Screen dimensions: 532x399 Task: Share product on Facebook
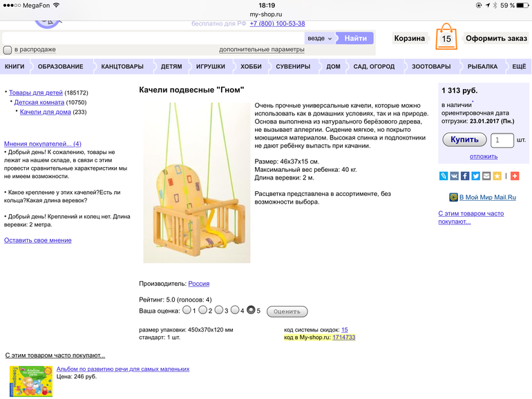pos(465,176)
